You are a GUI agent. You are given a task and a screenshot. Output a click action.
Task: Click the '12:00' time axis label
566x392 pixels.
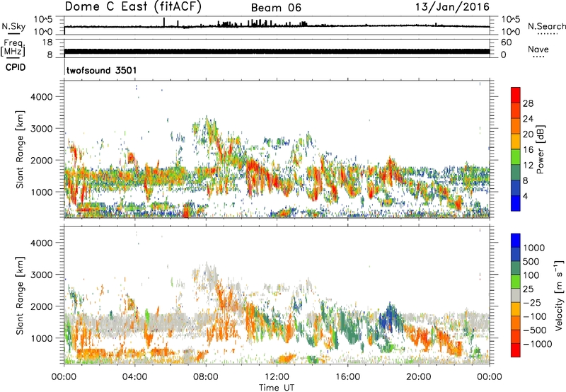click(277, 377)
